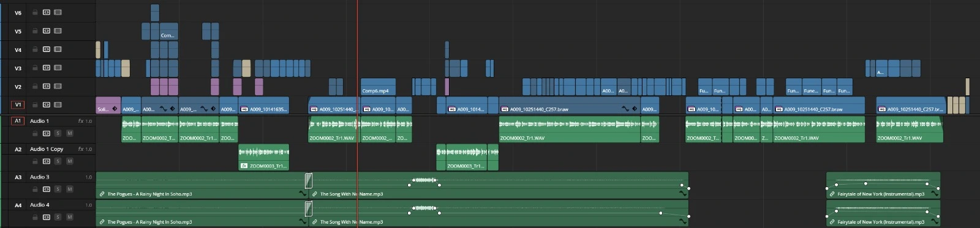Mute the Audio 1 track
The height and width of the screenshot is (228, 980).
click(x=69, y=133)
